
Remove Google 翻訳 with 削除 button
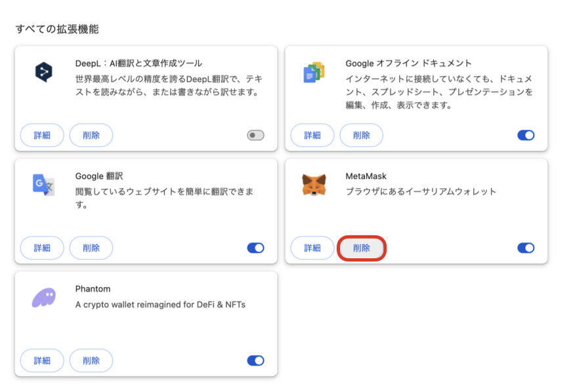91,248
